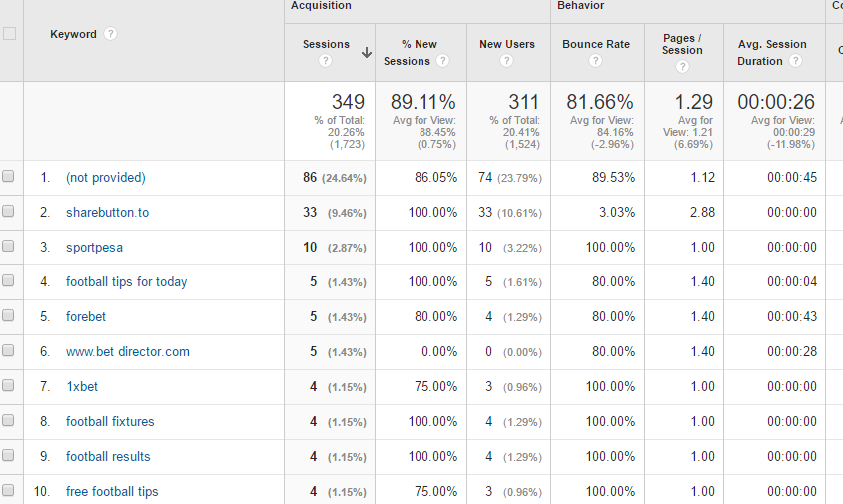The width and height of the screenshot is (843, 504).
Task: Click duration 00:00:45 in (not provided) row
Action: click(792, 178)
